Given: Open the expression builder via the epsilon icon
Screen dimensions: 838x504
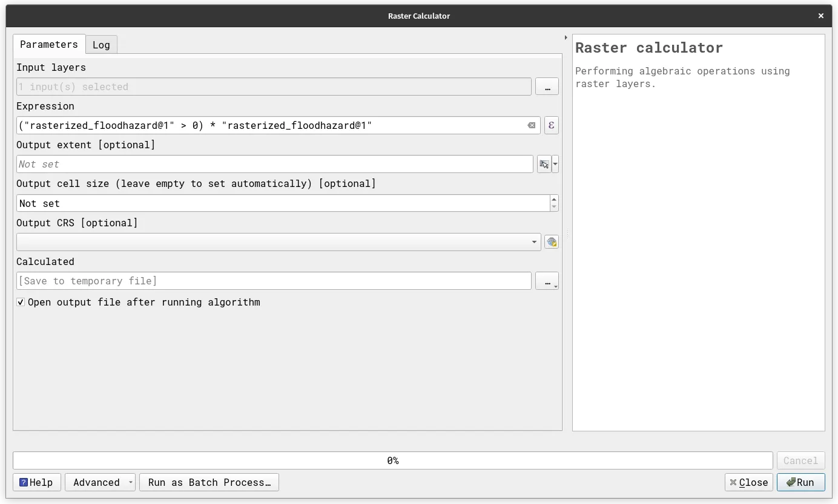Looking at the screenshot, I should (x=551, y=125).
